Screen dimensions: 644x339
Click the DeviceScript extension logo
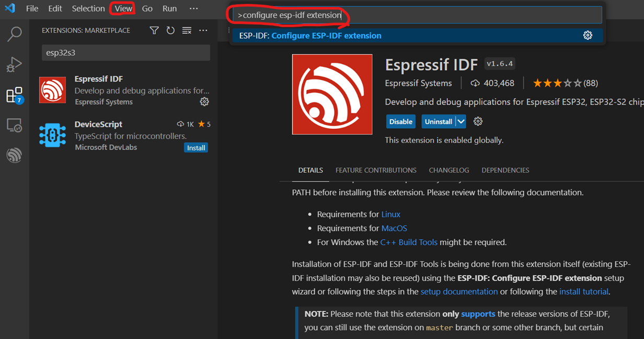click(x=52, y=135)
